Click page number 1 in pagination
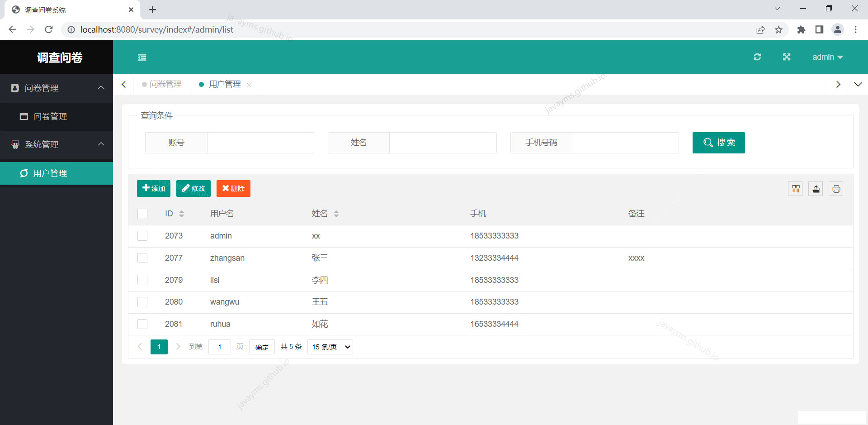 click(x=159, y=347)
